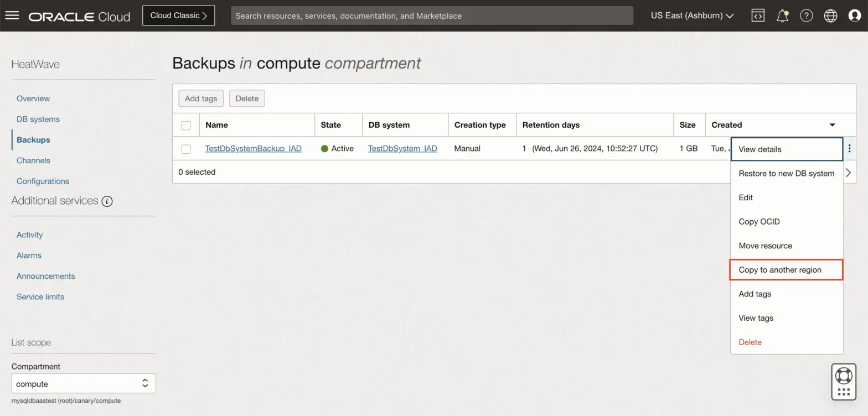Image resolution: width=868 pixels, height=416 pixels.
Task: Click the Additional services info icon
Action: click(107, 201)
